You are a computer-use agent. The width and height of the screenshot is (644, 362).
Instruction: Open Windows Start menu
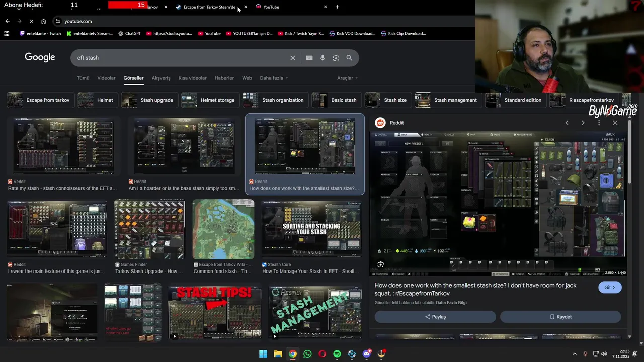tap(263, 354)
